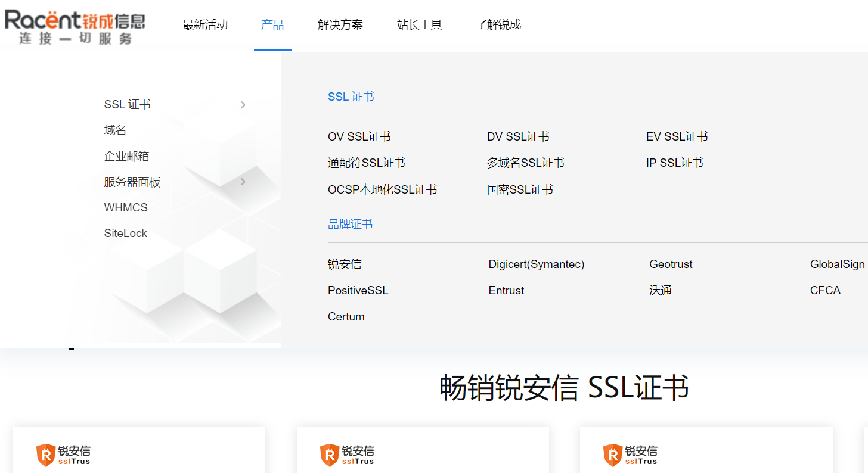
Task: Select 企业邮箱 in the left sidebar
Action: (126, 156)
